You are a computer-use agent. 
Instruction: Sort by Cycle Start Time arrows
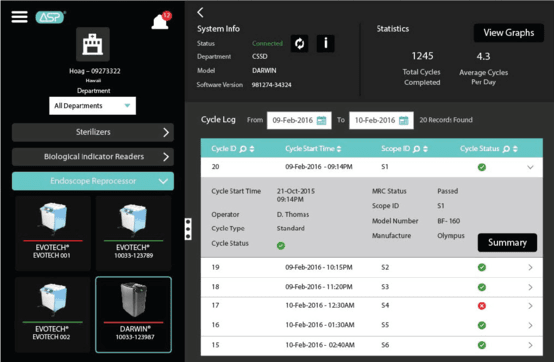pyautogui.click(x=339, y=149)
